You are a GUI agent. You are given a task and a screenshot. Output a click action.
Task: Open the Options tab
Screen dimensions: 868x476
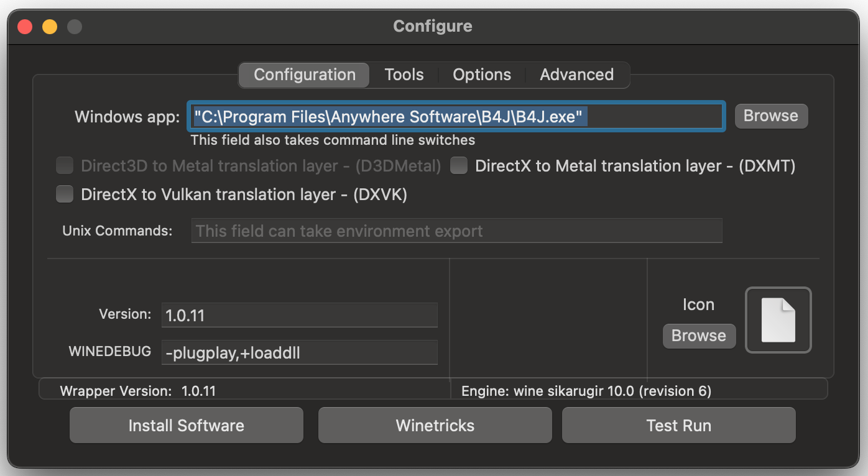pyautogui.click(x=482, y=75)
